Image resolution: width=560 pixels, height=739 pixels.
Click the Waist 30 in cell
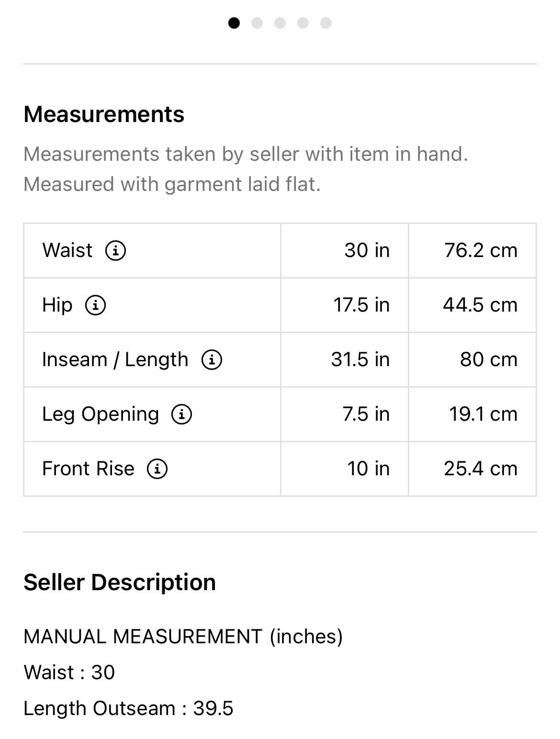click(345, 250)
